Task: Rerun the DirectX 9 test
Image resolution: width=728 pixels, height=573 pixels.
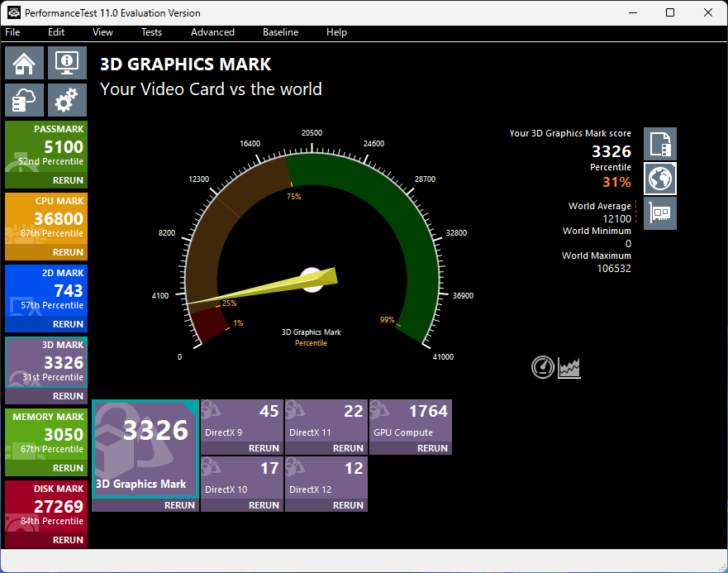Action: pos(264,448)
